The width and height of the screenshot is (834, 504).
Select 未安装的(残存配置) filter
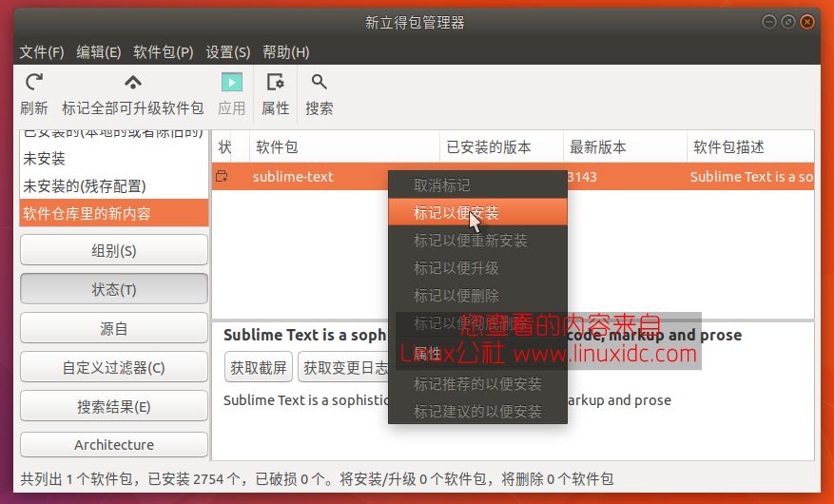[x=114, y=186]
